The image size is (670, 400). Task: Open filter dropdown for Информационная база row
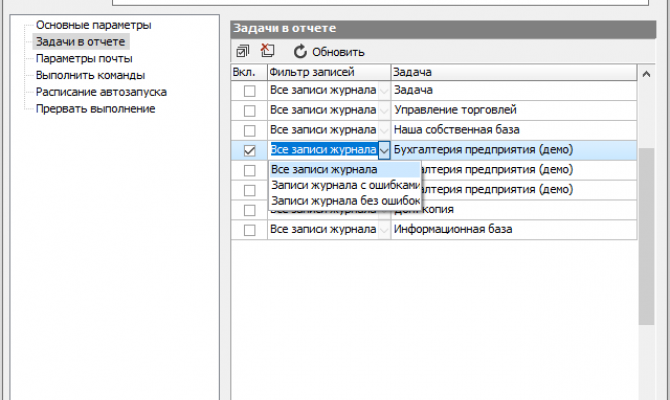(x=384, y=230)
